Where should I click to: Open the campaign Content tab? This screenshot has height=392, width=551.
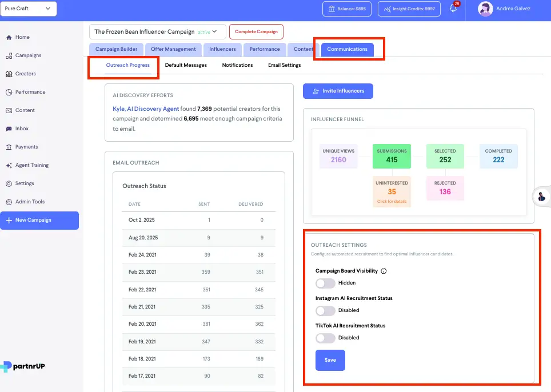tap(304, 50)
